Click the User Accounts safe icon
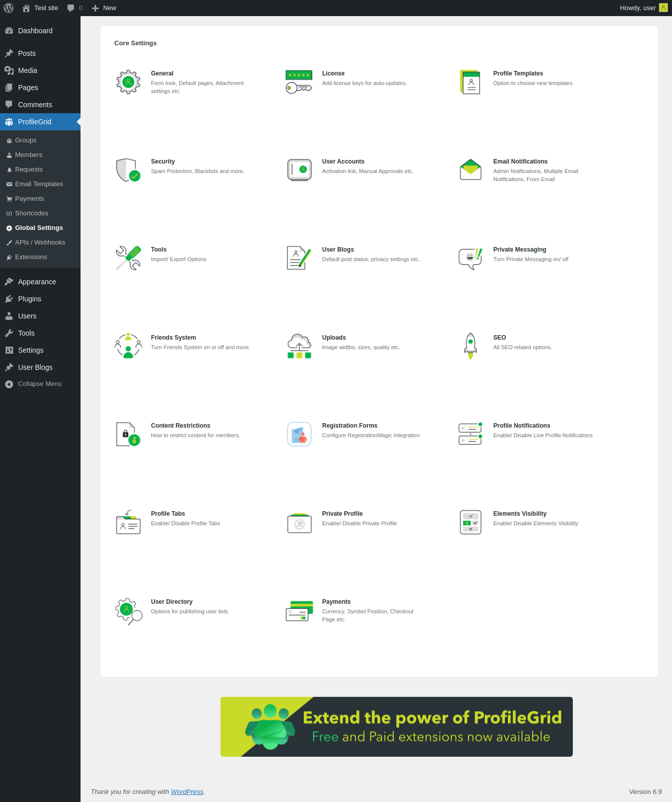672x802 pixels. (x=300, y=170)
